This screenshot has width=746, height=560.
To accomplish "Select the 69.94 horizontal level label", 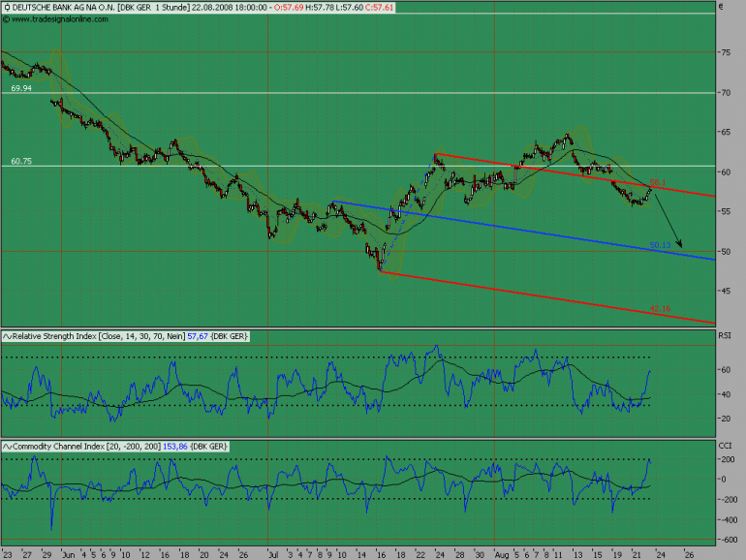I will 21,88.
